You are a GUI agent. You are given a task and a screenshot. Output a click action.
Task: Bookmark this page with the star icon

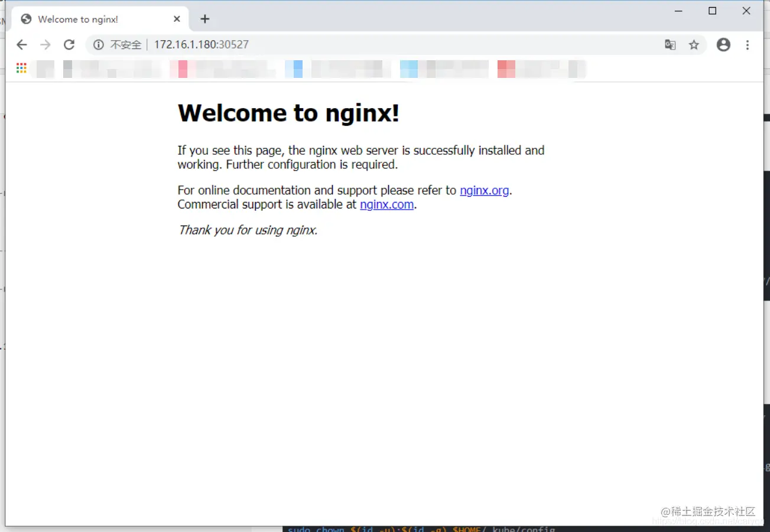(694, 45)
